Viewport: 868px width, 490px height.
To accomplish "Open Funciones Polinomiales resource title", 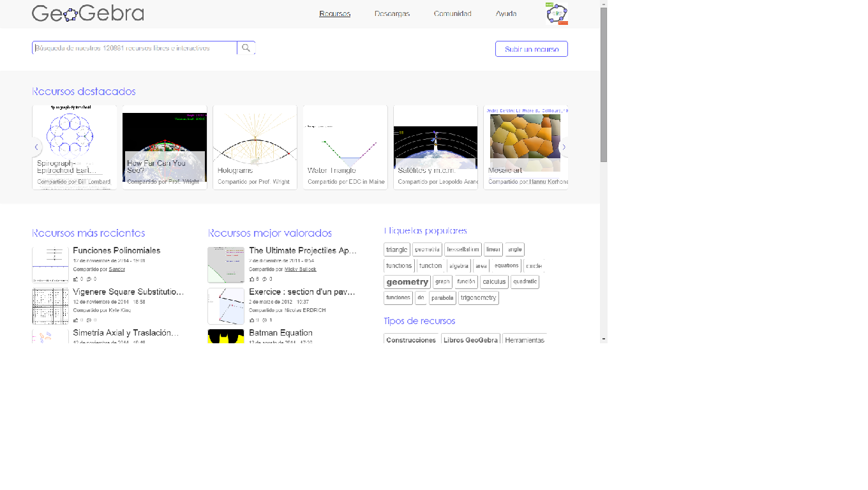I will (117, 251).
